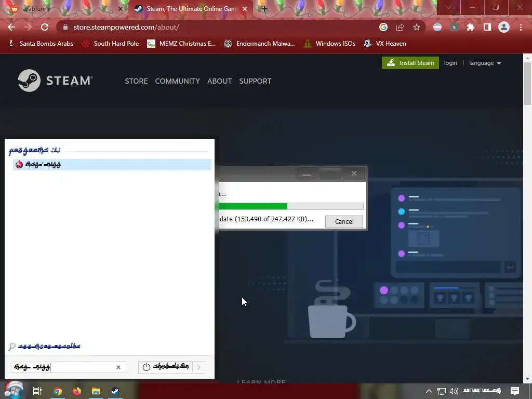Cancel the Steam update download

point(344,221)
